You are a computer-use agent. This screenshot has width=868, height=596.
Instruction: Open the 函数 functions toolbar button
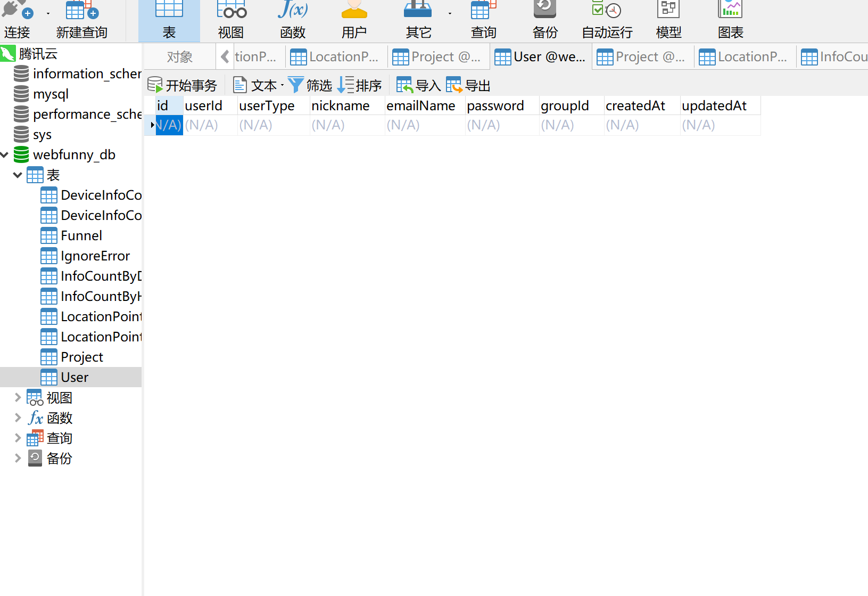293,20
